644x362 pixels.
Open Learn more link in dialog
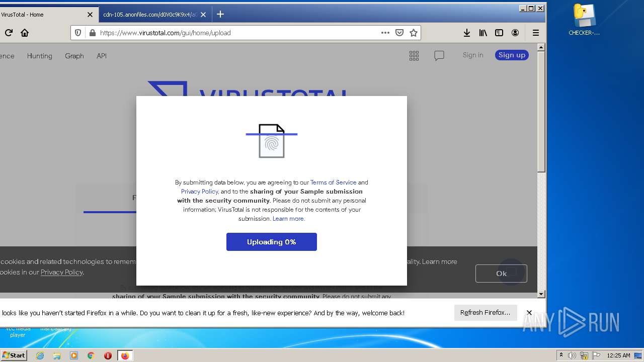click(x=289, y=219)
